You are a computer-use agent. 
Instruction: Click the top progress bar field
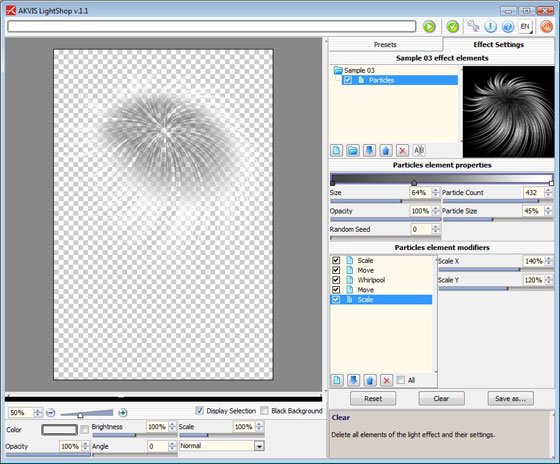pos(211,26)
